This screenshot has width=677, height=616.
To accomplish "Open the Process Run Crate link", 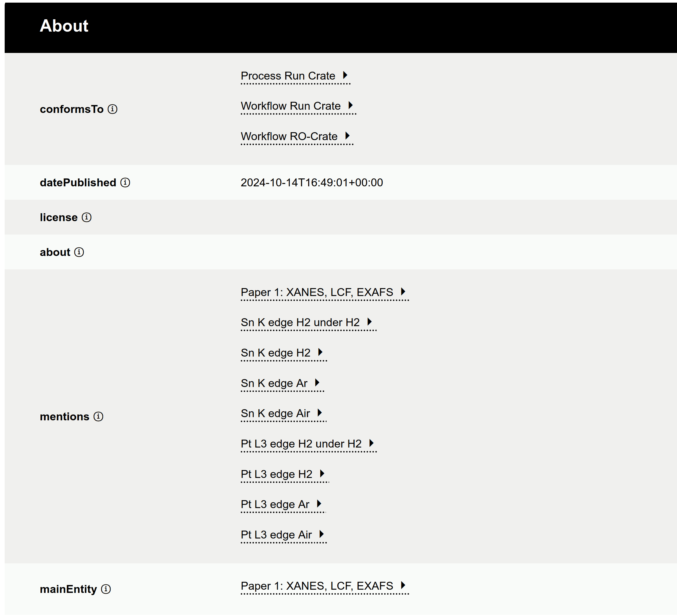I will pyautogui.click(x=288, y=76).
